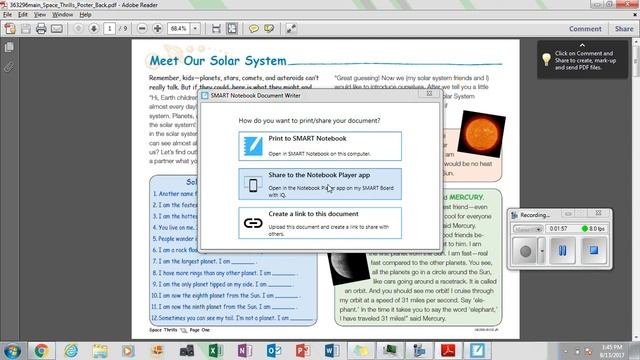Open Excel from the taskbar
The height and width of the screenshot is (360, 640).
[x=216, y=351]
